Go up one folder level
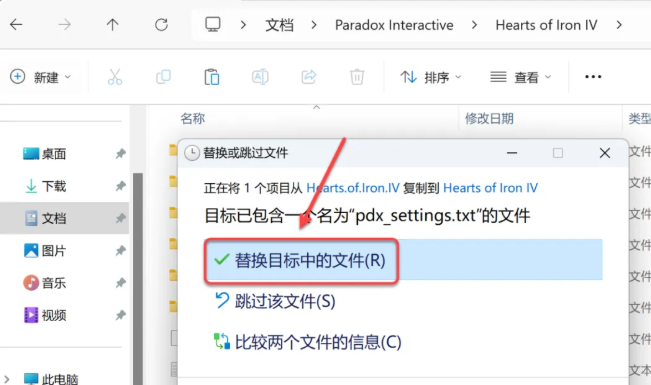The image size is (651, 385). (x=113, y=25)
